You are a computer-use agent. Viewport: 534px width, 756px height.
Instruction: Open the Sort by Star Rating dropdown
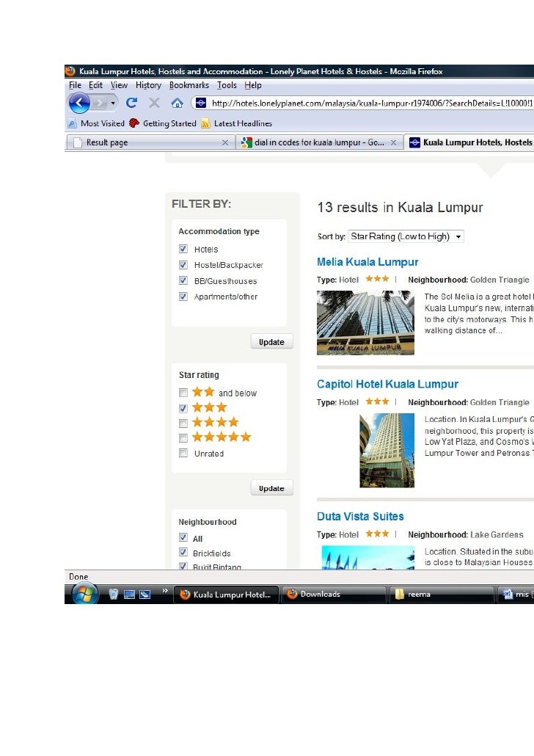406,236
